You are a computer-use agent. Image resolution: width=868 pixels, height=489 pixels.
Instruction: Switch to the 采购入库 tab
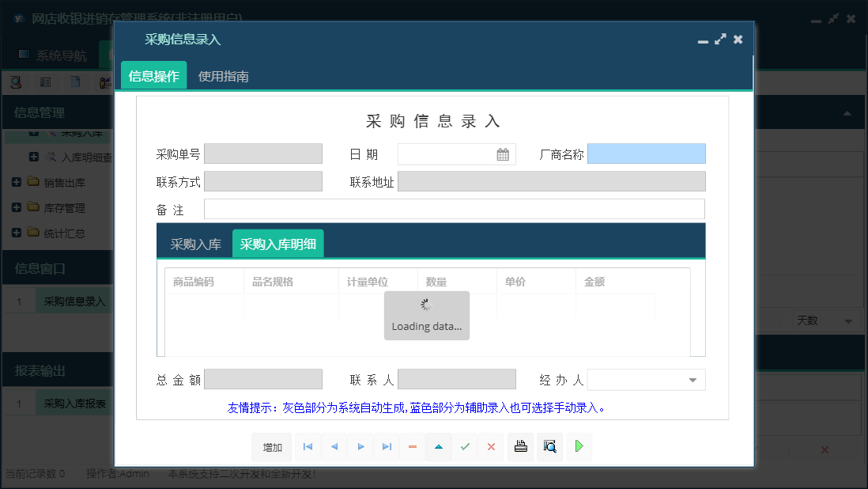[x=195, y=244]
